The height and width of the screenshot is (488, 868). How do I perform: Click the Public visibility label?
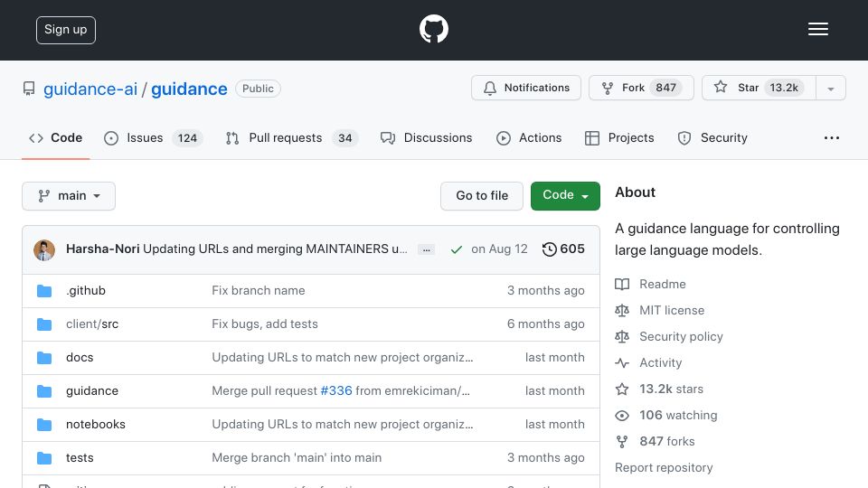[258, 89]
